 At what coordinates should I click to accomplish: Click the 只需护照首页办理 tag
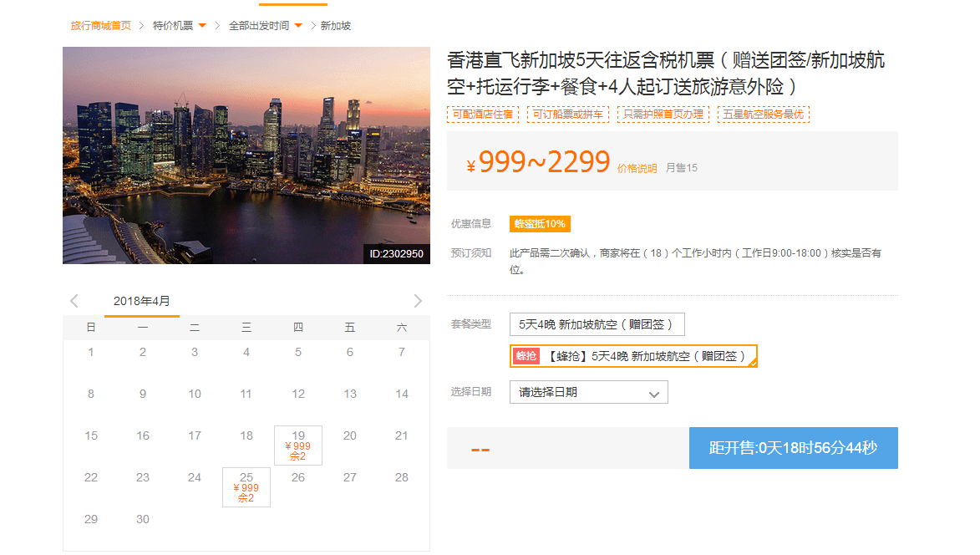(663, 115)
